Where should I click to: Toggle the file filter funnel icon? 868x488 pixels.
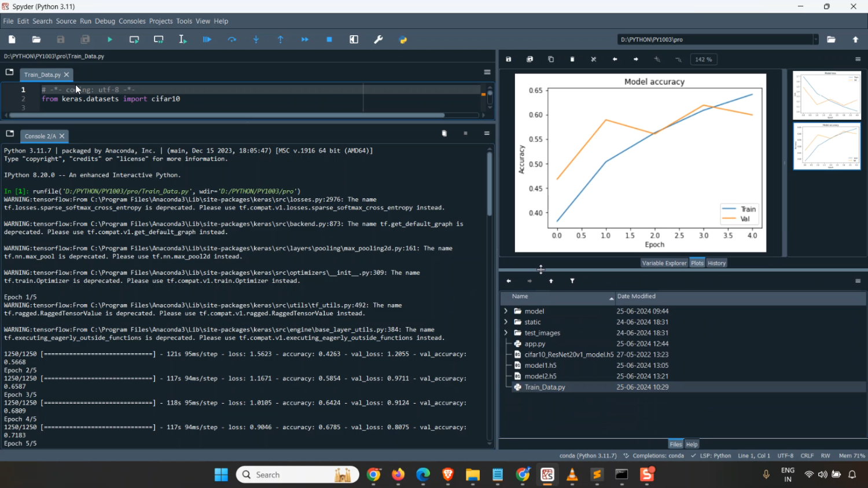[572, 281]
